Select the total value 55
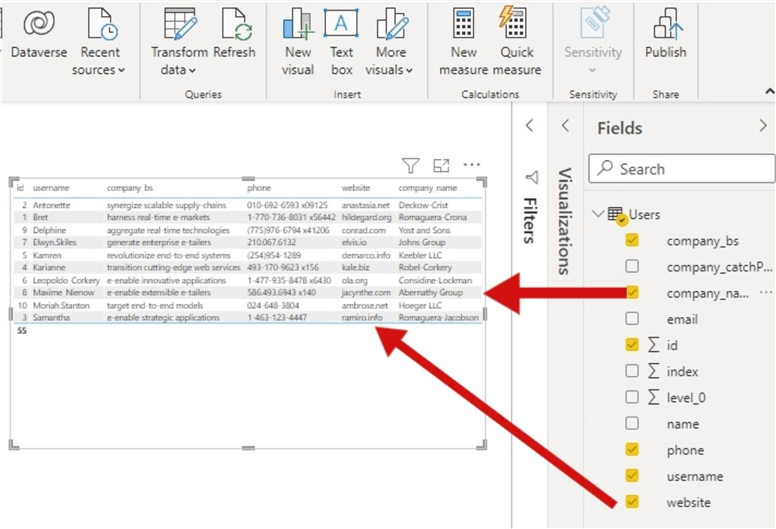This screenshot has height=529, width=776. tap(22, 331)
